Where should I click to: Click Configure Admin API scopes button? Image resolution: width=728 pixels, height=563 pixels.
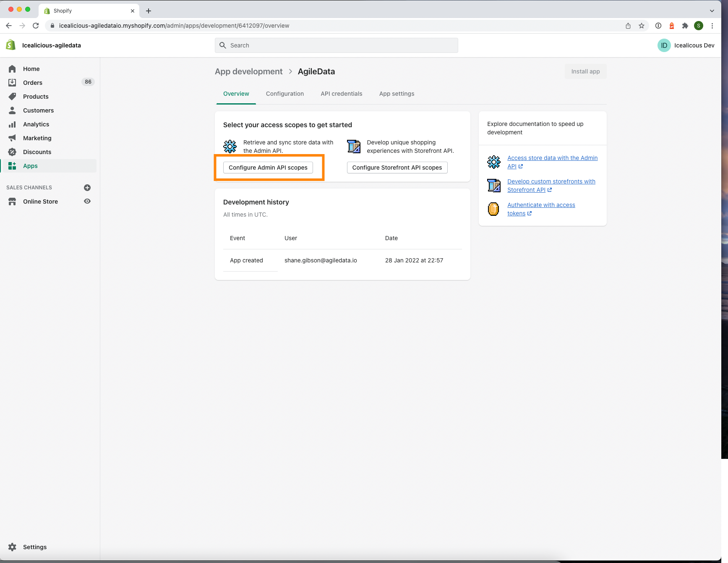268,168
